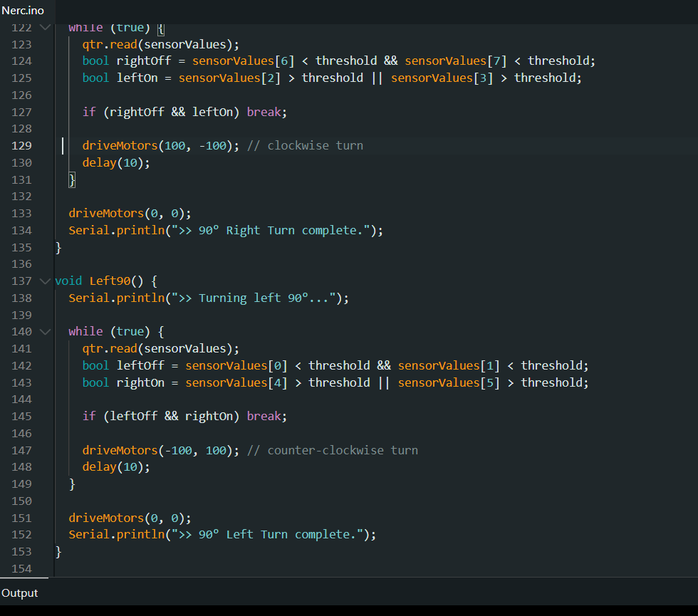Click line number 137 in the gutter
698x616 pixels.
pos(21,281)
